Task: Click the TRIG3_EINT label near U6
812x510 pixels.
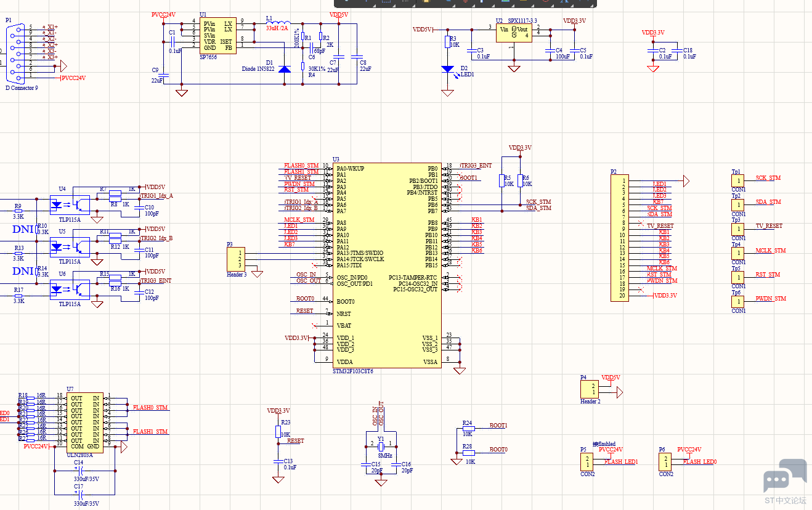Action: (x=156, y=281)
